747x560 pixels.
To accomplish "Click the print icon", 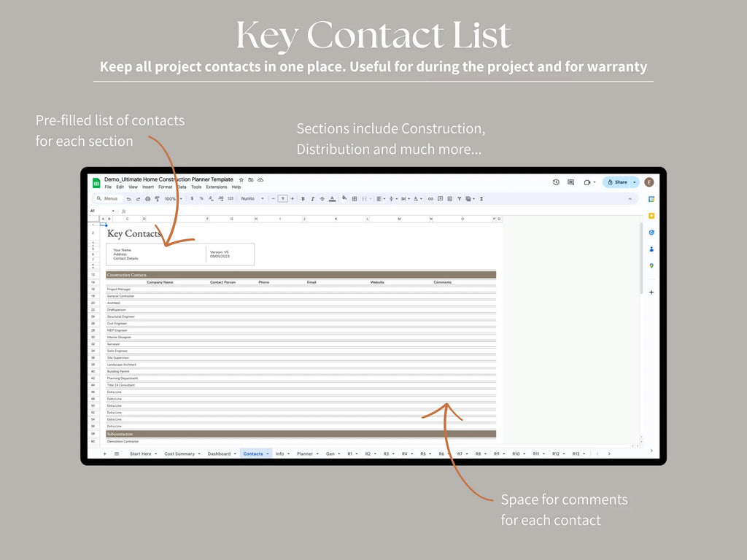I will click(147, 198).
